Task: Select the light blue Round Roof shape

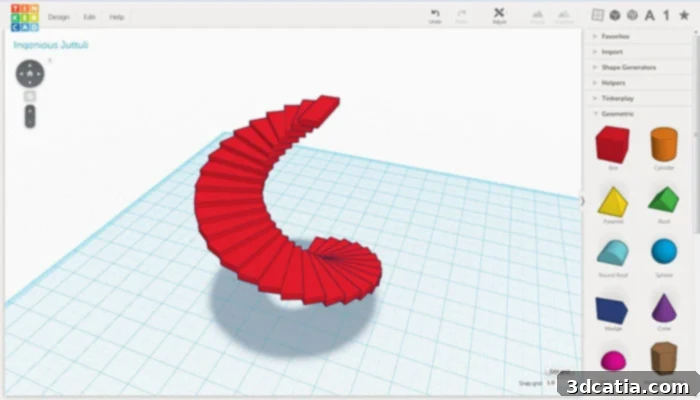Action: click(x=613, y=253)
